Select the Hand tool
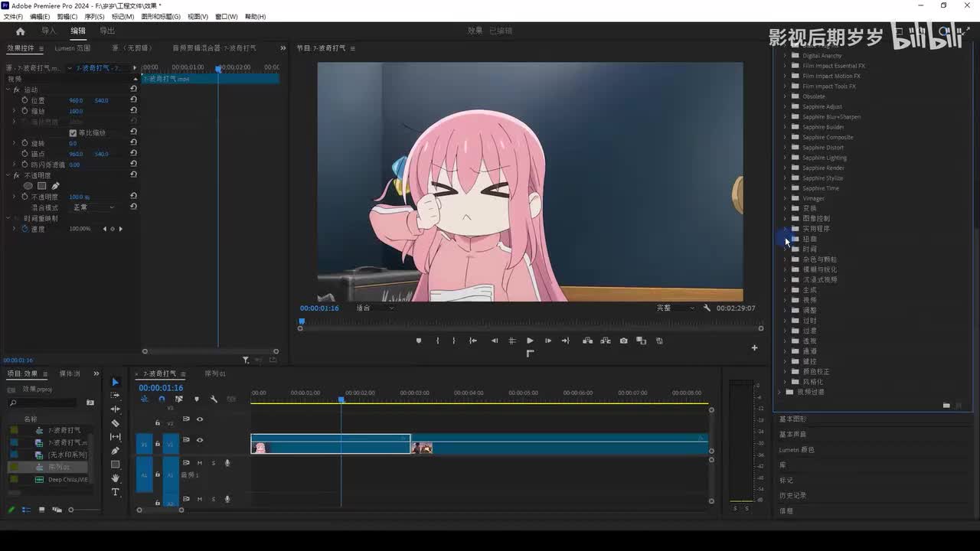The width and height of the screenshot is (980, 551). pos(116,478)
